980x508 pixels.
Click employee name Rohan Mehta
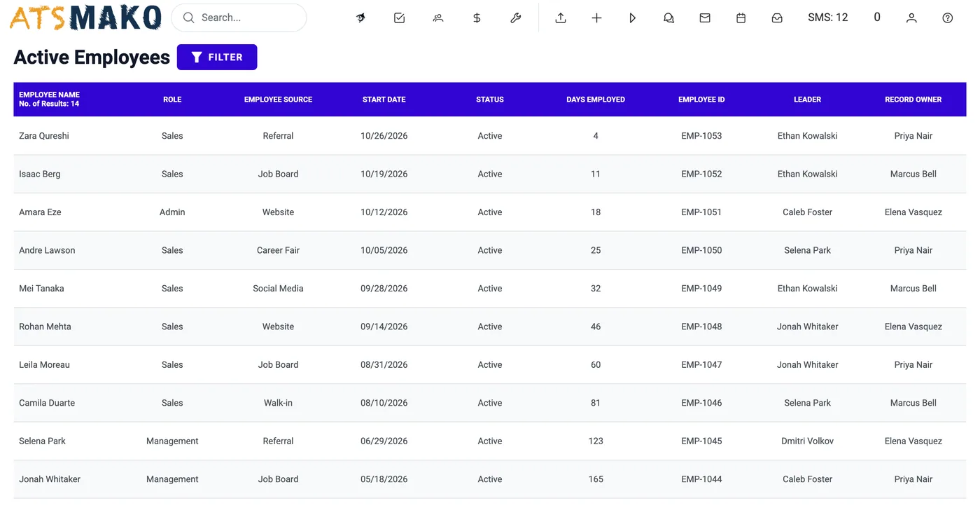tap(45, 327)
